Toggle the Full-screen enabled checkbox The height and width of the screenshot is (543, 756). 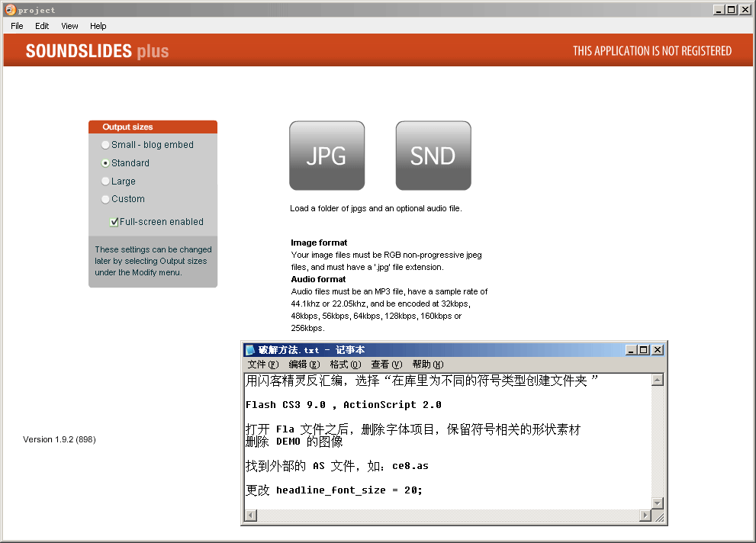click(x=114, y=222)
